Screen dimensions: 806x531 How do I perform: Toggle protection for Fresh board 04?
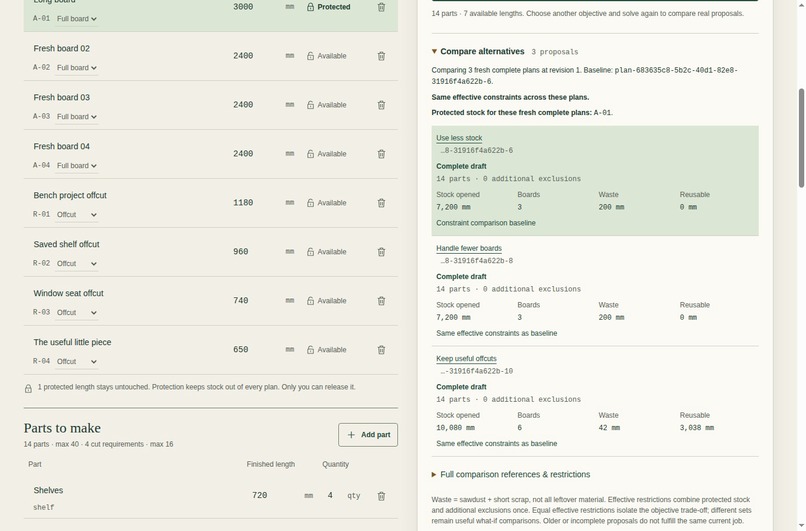pos(326,154)
